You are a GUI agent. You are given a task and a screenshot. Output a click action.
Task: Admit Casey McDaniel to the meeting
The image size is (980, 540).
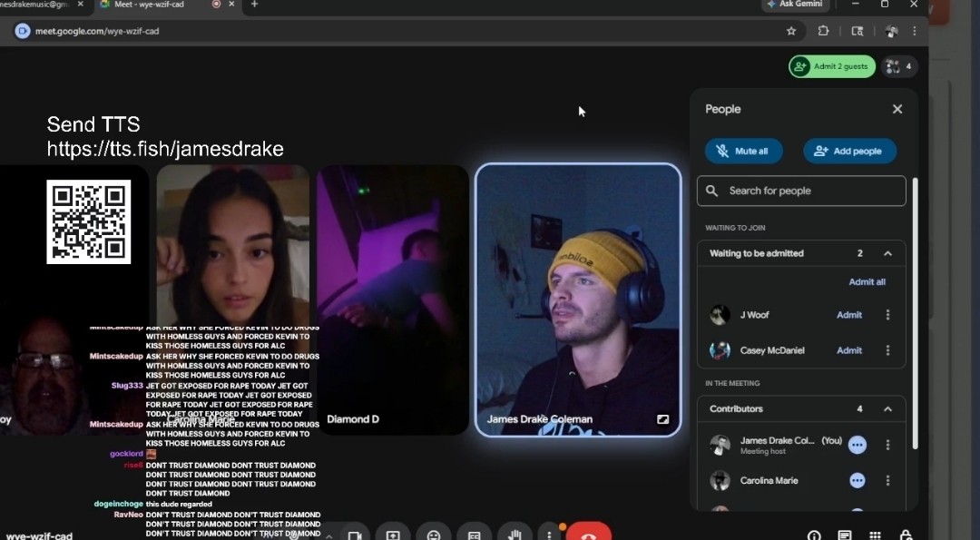point(849,350)
